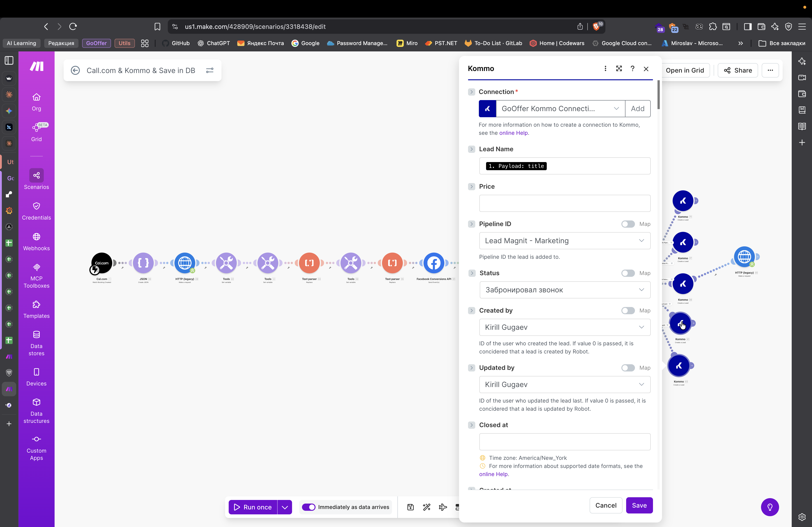Screen dimensions: 812x527
Task: Click the online Help link under Connection
Action: point(513,133)
